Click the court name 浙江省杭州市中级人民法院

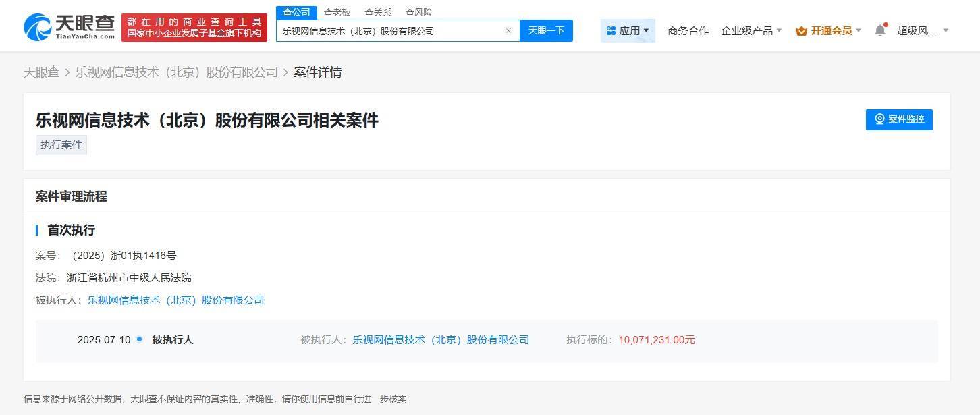click(x=129, y=278)
